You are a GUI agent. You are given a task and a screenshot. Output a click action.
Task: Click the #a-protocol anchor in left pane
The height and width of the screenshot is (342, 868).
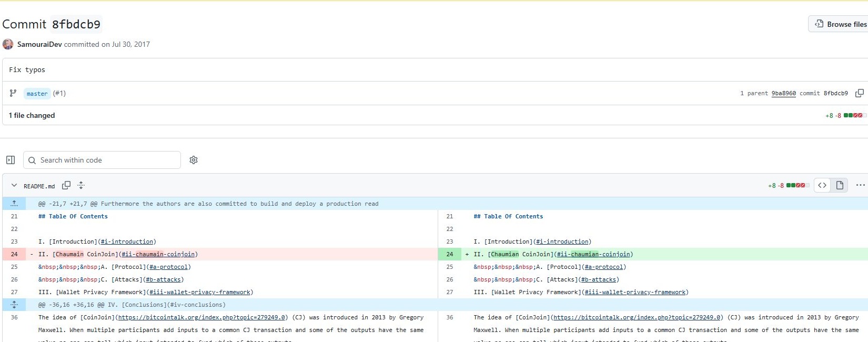coord(168,267)
